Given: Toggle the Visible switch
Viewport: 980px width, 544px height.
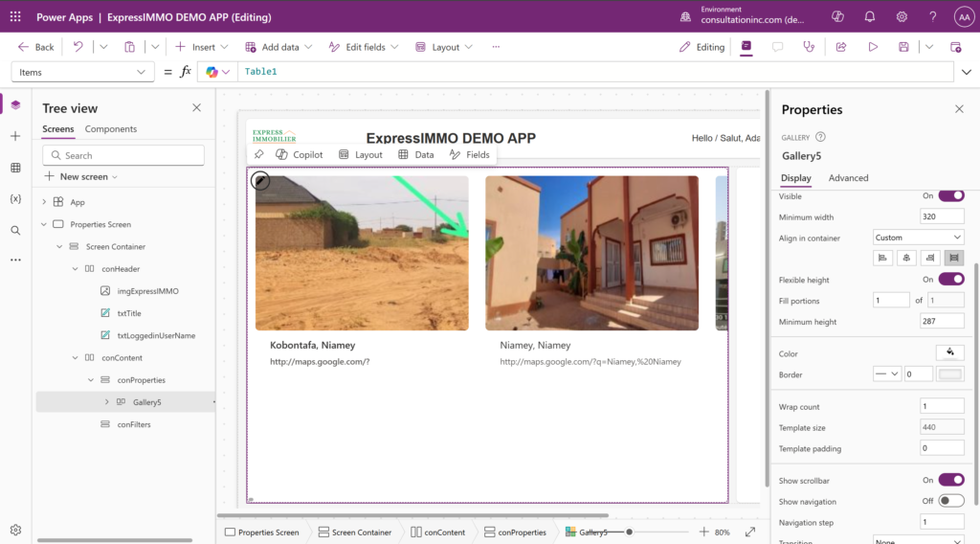Looking at the screenshot, I should click(x=951, y=195).
